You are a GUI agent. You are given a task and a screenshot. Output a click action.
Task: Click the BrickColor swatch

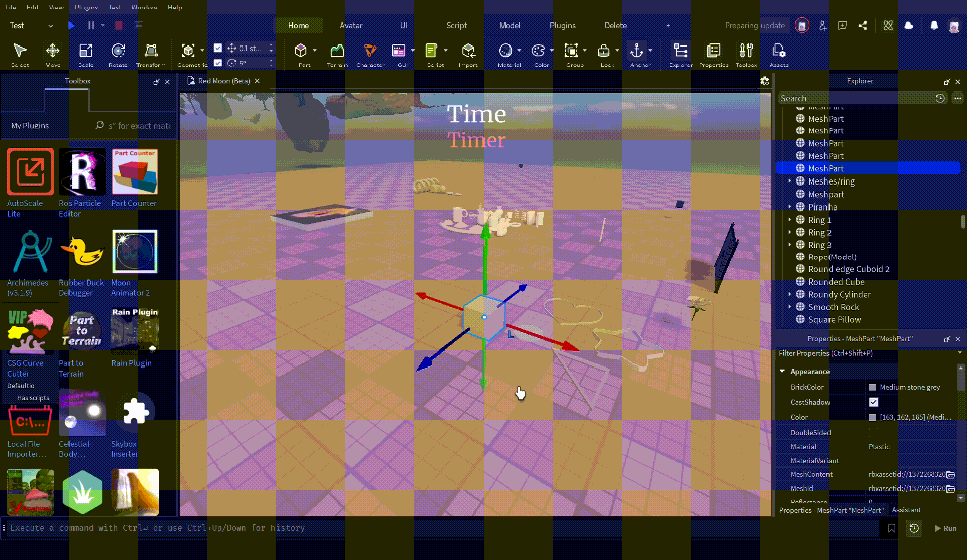pyautogui.click(x=872, y=387)
